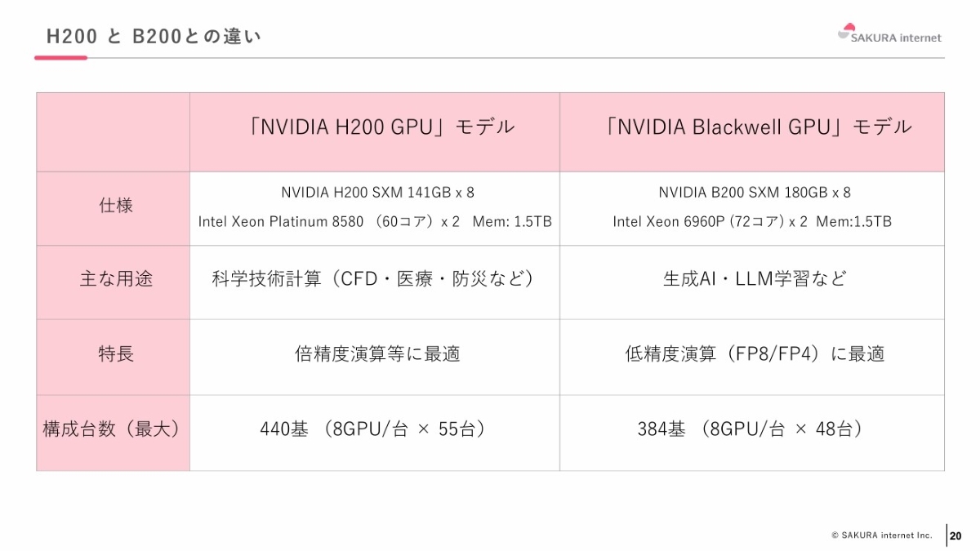Click the 仕様 row label
Viewport: 980px width, 551px height.
coord(115,206)
